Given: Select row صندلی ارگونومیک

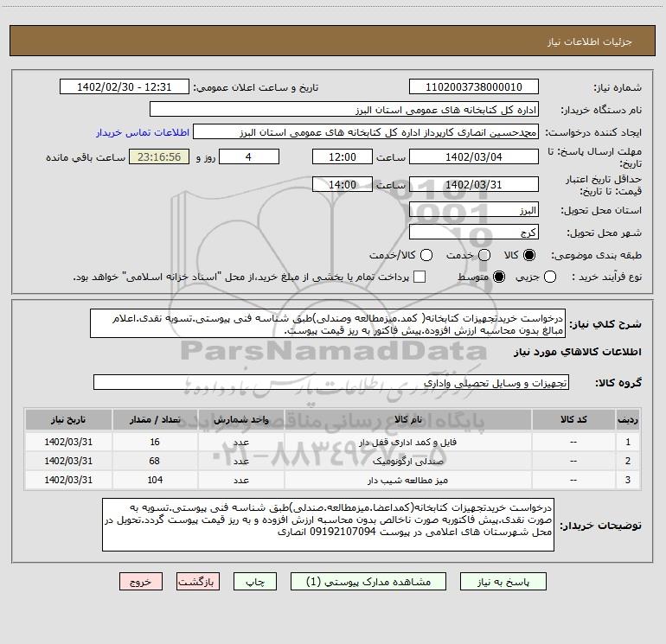Looking at the screenshot, I should (333, 461).
